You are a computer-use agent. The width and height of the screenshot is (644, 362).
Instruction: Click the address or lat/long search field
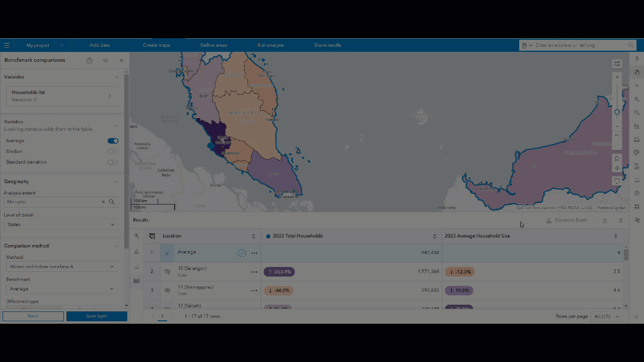pos(579,45)
